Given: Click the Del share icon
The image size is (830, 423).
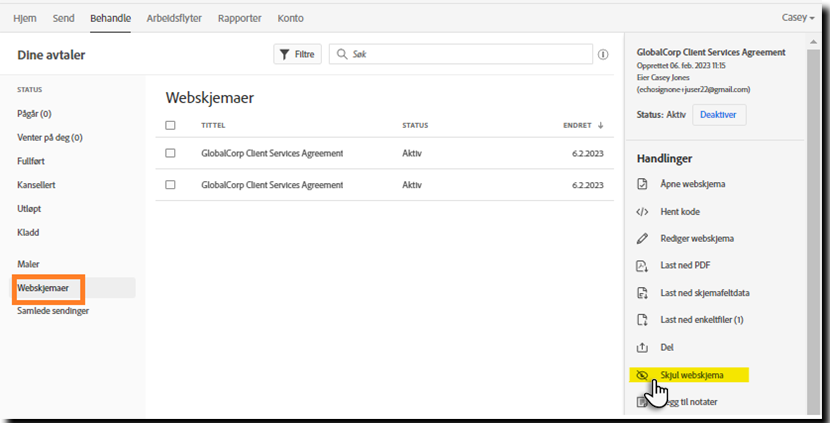Looking at the screenshot, I should tap(642, 347).
